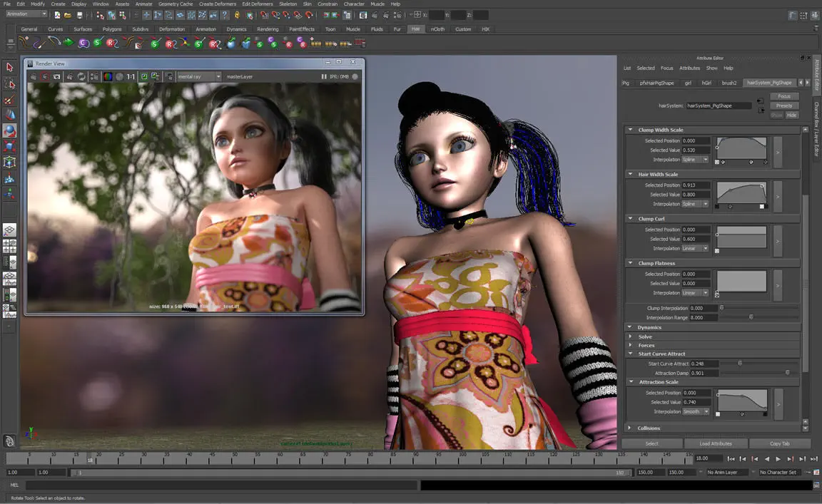Choose the Lasso selection tool

[x=9, y=84]
